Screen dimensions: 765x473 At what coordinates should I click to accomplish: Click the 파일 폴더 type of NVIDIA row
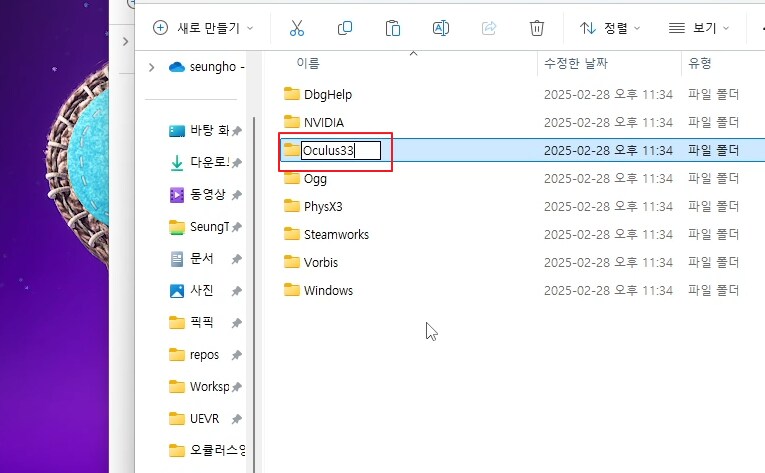713,122
